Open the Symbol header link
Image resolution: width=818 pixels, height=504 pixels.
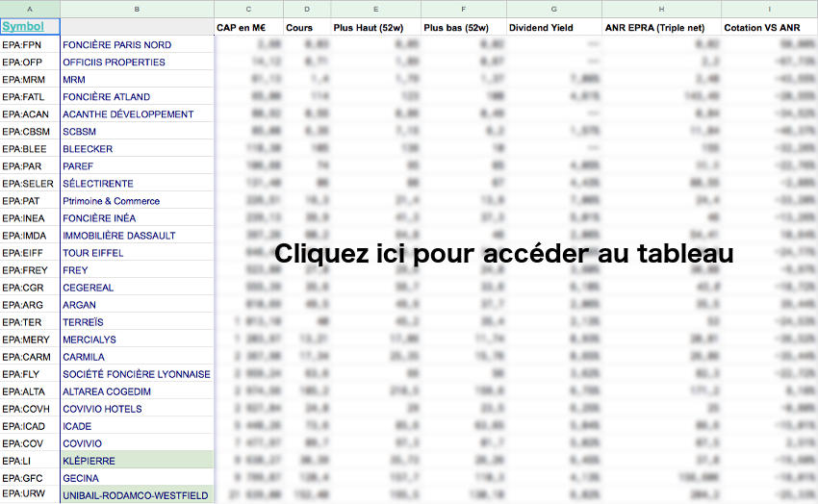tap(22, 27)
